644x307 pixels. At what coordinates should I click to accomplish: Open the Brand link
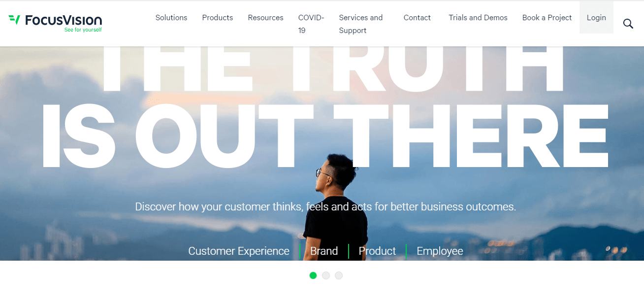(x=324, y=251)
